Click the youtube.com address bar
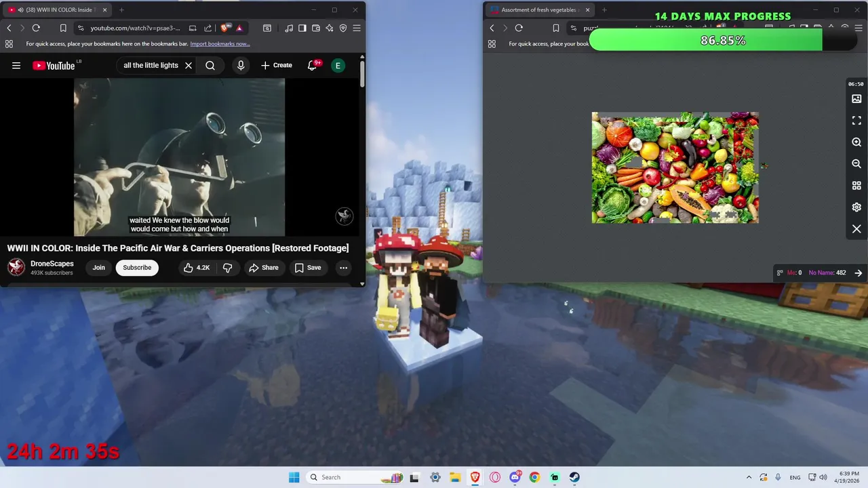 [136, 28]
